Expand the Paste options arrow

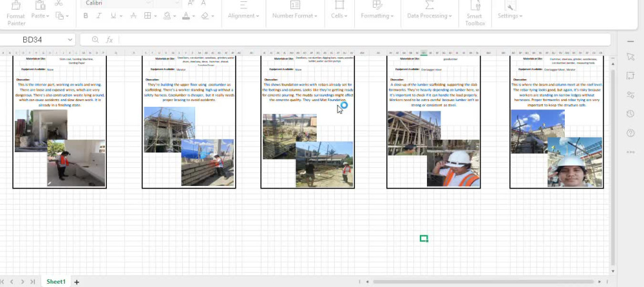47,16
